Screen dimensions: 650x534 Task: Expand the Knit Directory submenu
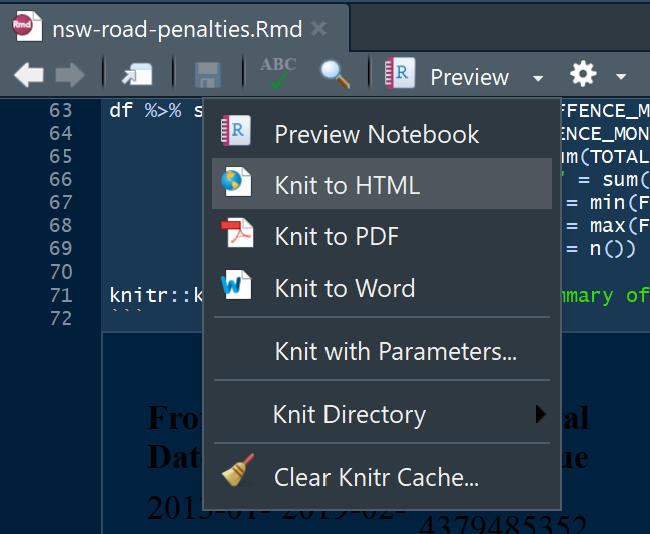click(382, 414)
